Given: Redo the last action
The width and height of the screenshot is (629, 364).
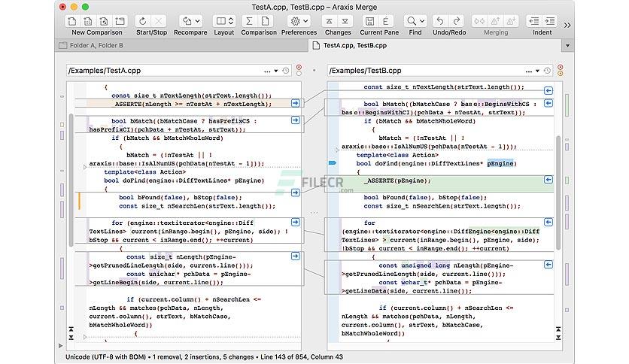Looking at the screenshot, I should [457, 21].
